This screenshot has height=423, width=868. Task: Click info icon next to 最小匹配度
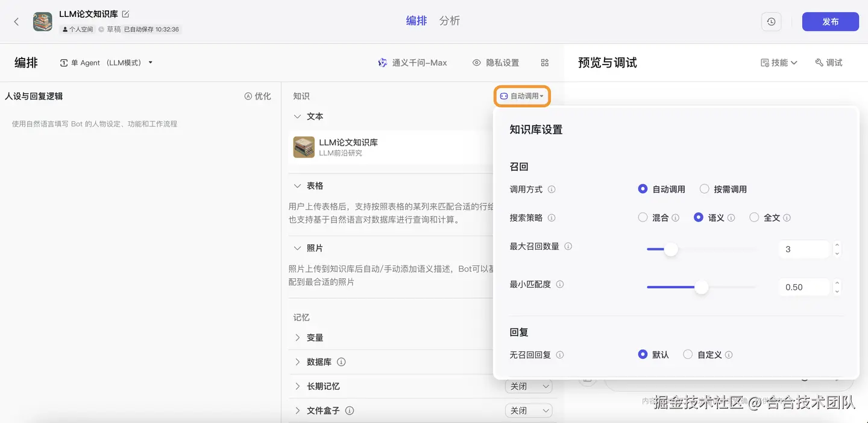coord(560,284)
